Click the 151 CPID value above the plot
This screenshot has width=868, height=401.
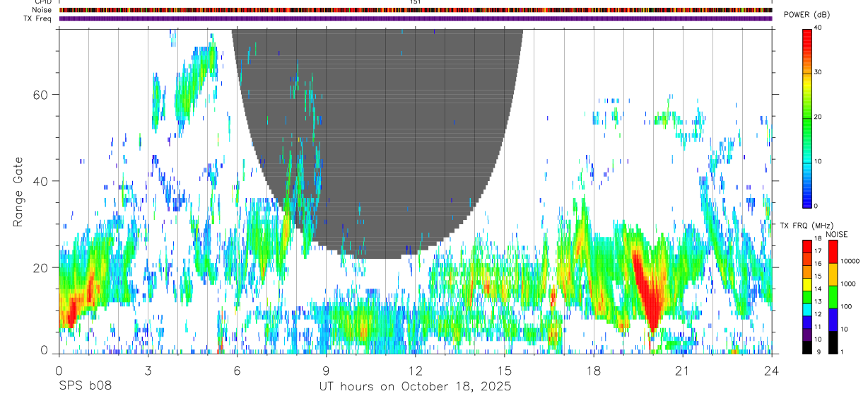(416, 2)
